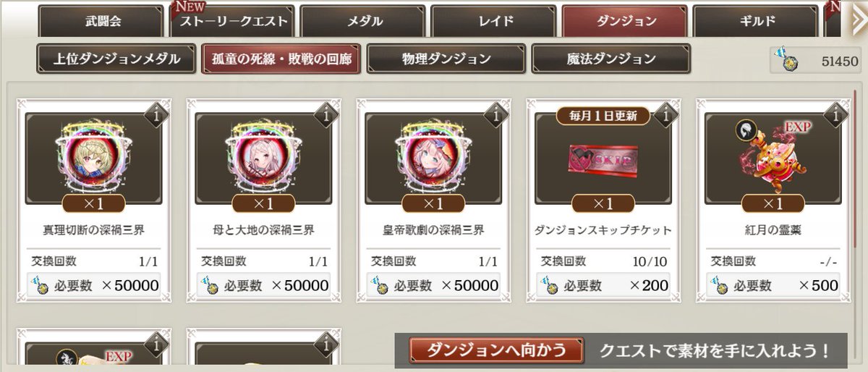Select the 上位ダンジョンメダル category
868x372 pixels.
116,59
